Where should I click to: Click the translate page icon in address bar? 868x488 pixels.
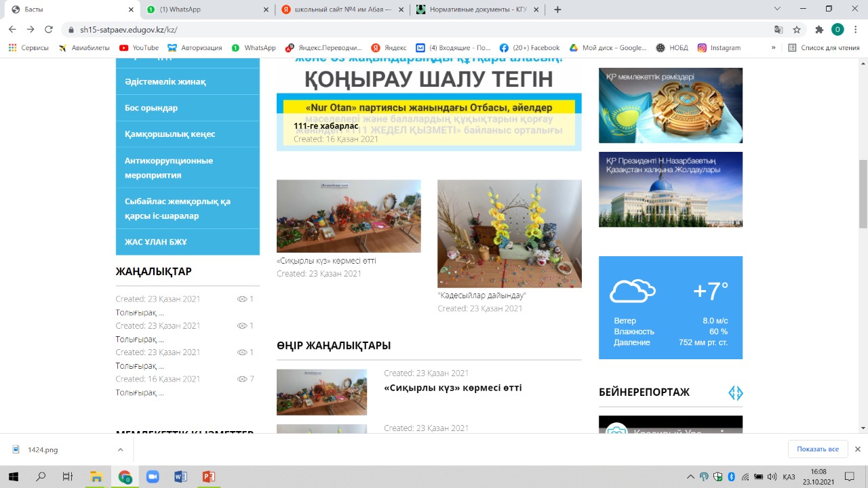pyautogui.click(x=778, y=30)
